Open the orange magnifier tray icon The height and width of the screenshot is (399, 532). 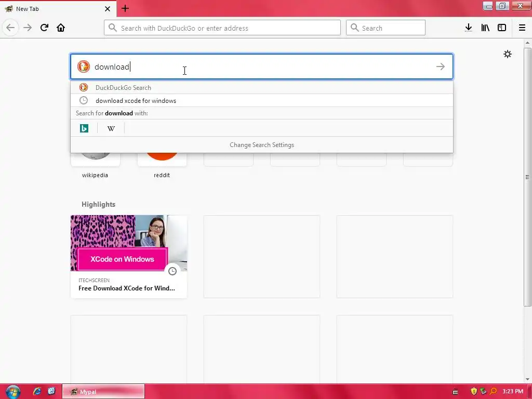(x=494, y=392)
